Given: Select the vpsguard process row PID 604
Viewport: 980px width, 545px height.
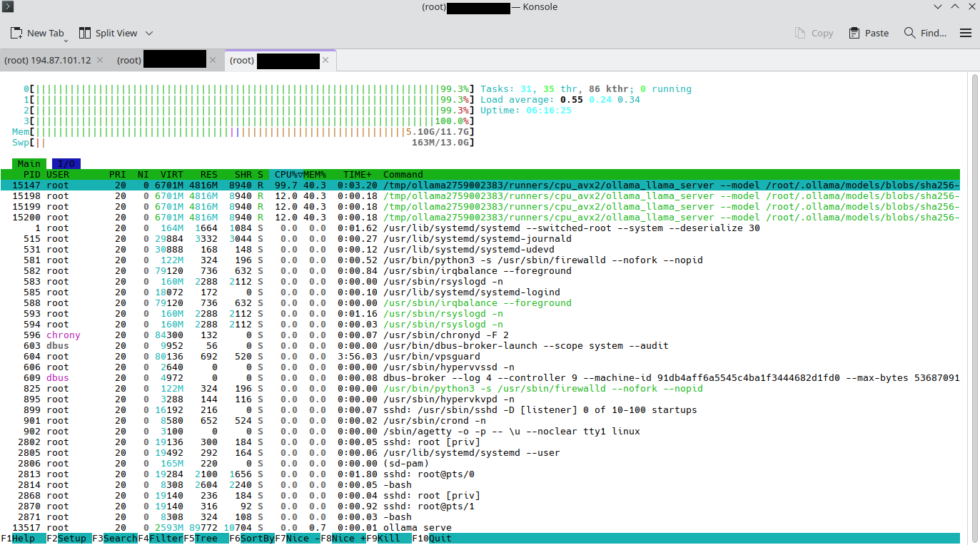Looking at the screenshot, I should pos(480,357).
